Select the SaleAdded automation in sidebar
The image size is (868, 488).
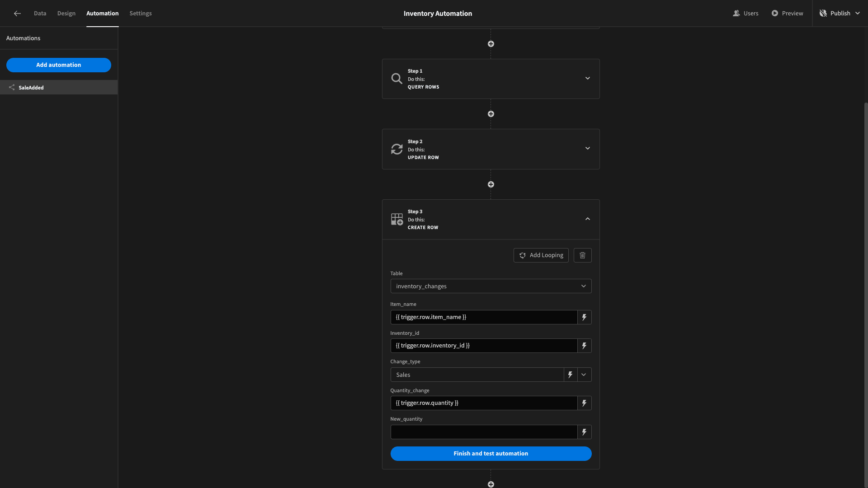click(x=59, y=87)
